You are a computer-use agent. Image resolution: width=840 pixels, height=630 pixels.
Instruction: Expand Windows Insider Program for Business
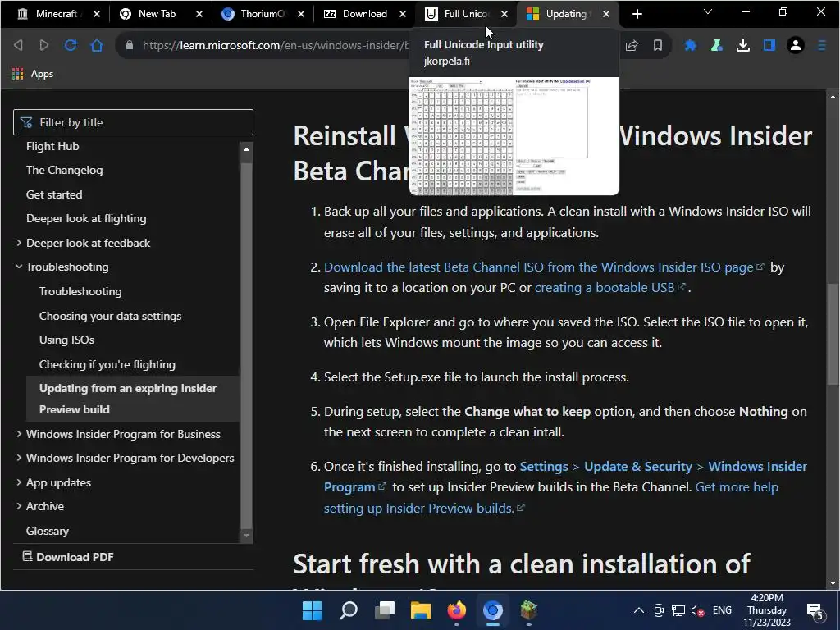(x=19, y=433)
